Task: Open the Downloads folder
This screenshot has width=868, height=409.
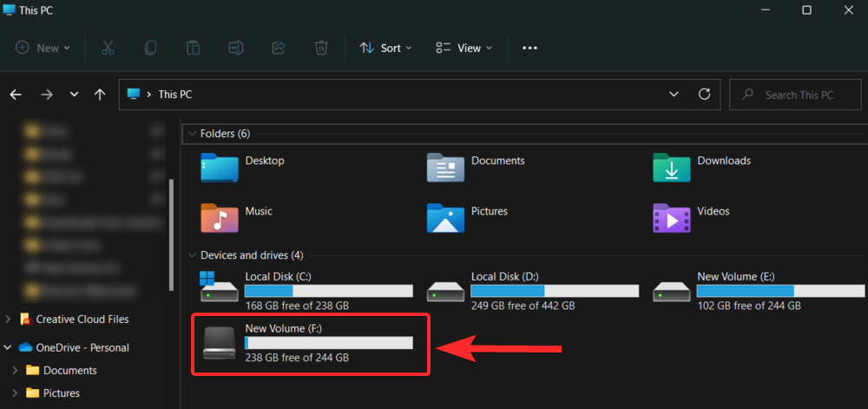Action: [672, 167]
